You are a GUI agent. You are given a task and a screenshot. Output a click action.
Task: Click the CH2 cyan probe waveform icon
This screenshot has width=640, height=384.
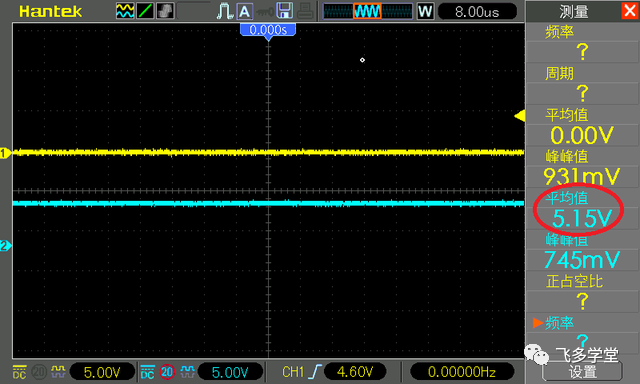187,371
